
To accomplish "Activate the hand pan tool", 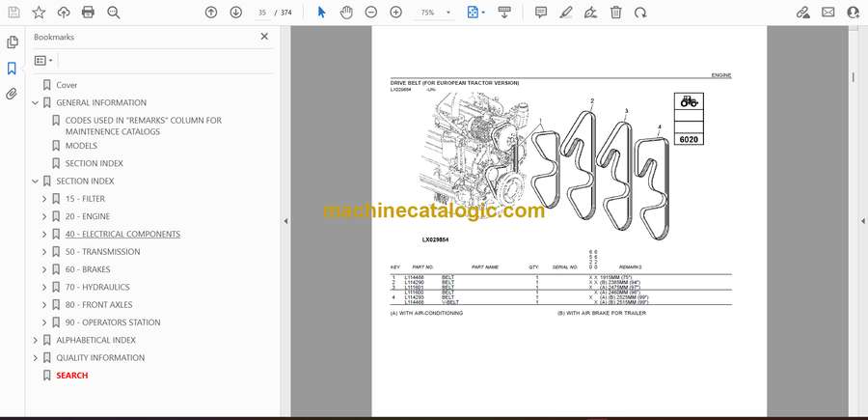I will click(x=346, y=13).
